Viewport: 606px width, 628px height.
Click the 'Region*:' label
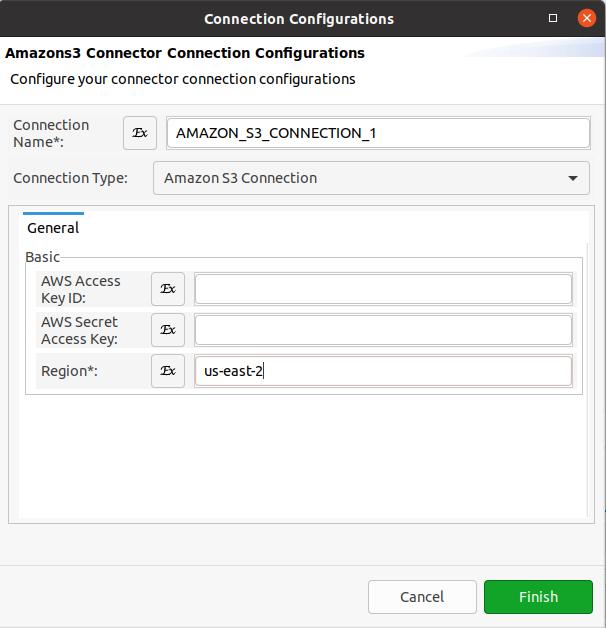coord(69,371)
